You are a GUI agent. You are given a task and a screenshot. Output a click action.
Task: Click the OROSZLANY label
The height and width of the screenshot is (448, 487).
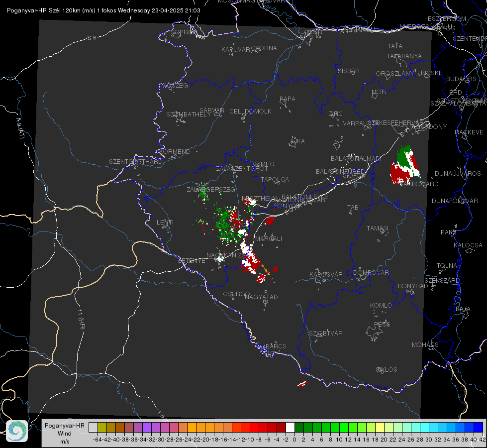coord(395,73)
